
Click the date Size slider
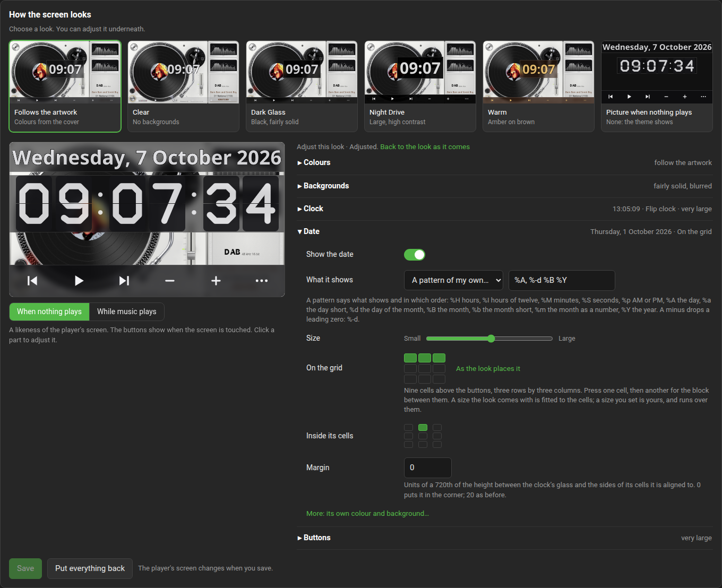coord(489,339)
